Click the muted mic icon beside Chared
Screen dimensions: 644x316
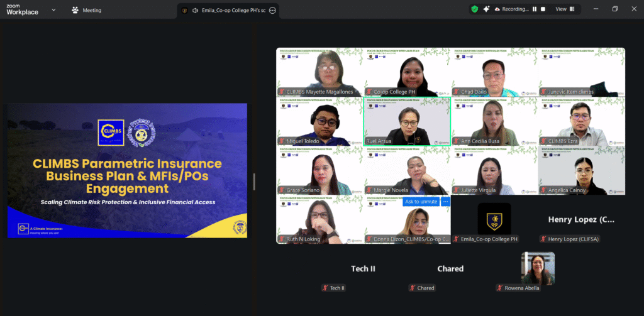413,288
